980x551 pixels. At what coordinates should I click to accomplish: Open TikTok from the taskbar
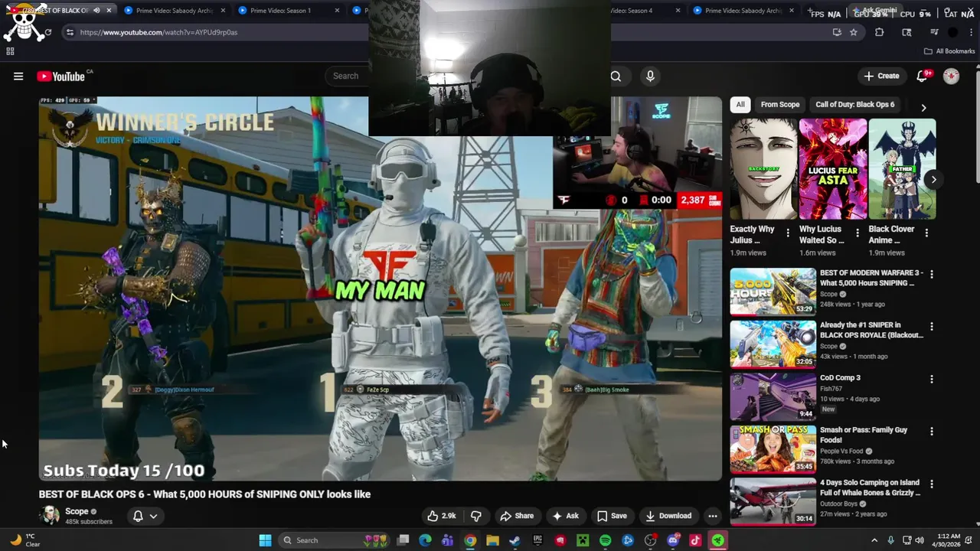[x=695, y=540]
